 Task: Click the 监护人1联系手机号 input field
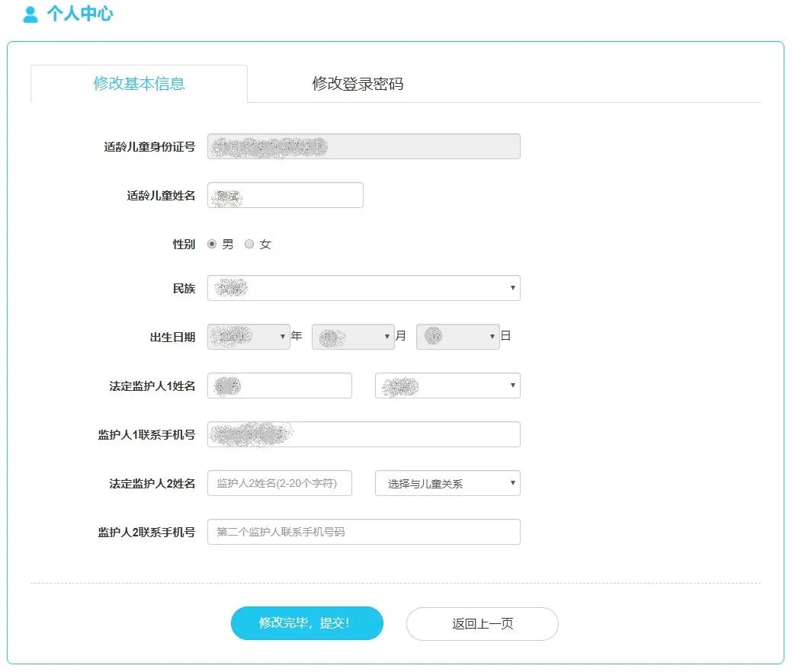click(x=364, y=434)
